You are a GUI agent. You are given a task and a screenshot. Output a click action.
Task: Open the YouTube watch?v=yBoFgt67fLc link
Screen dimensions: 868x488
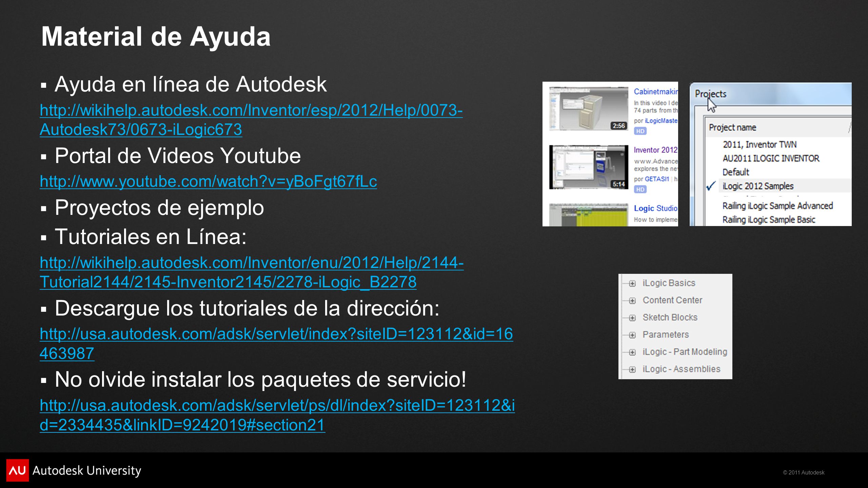[208, 181]
